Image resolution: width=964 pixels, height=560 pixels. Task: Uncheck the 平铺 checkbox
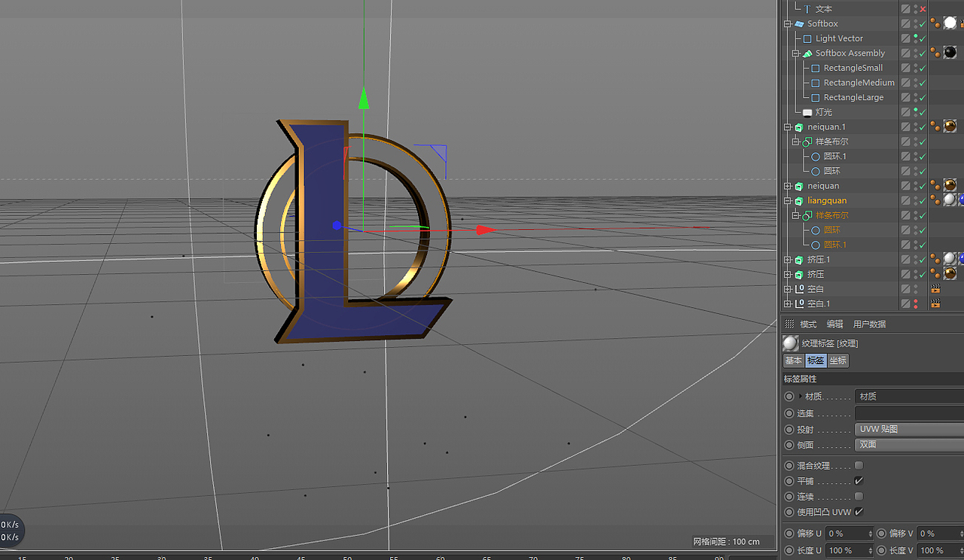(859, 481)
